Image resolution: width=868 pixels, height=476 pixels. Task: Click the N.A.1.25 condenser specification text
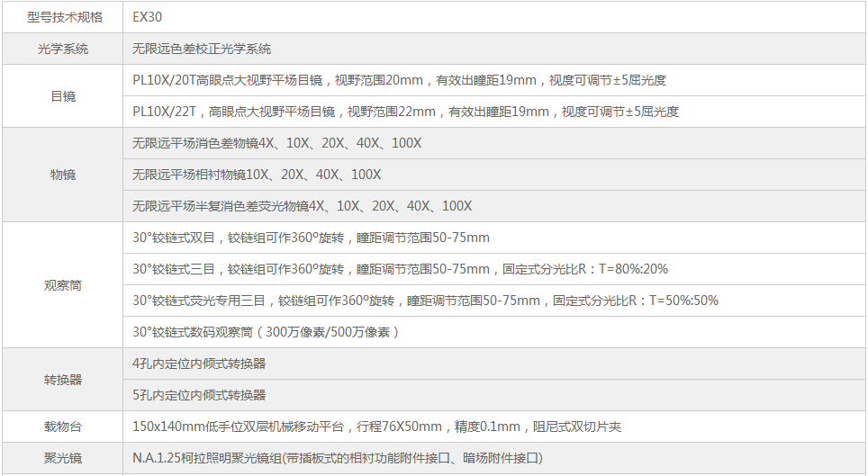(338, 458)
